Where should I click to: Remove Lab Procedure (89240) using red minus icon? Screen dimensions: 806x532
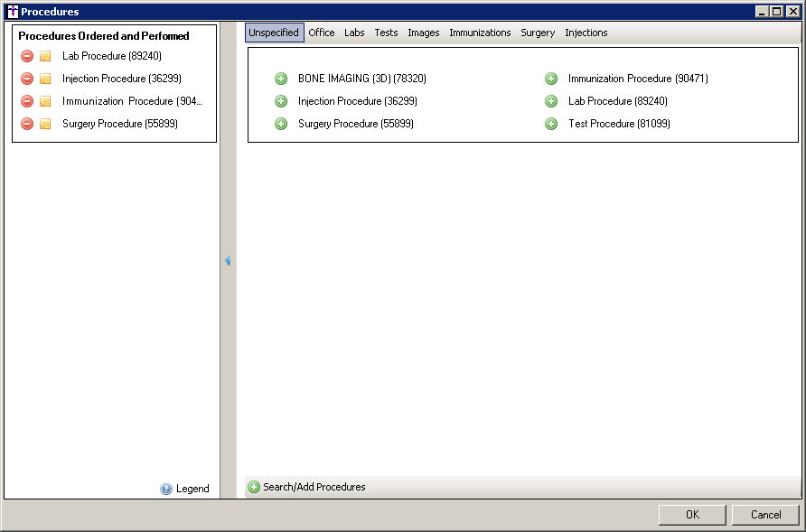pyautogui.click(x=27, y=56)
